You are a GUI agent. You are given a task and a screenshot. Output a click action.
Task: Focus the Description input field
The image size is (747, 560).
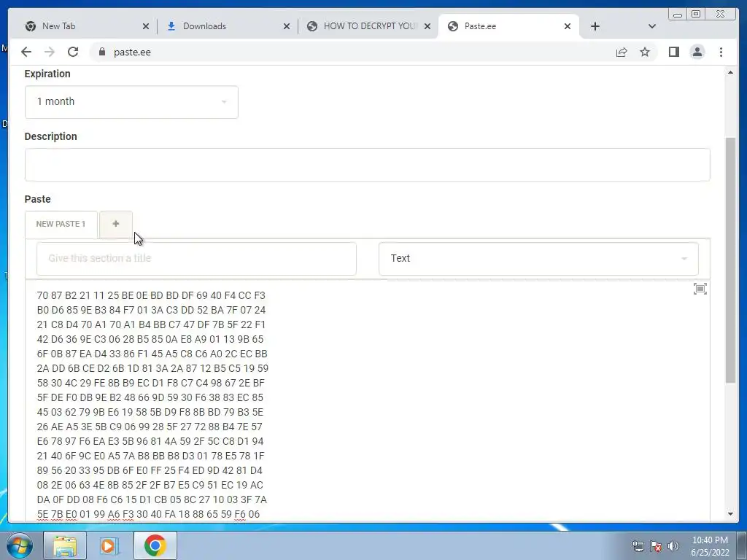[x=368, y=165]
